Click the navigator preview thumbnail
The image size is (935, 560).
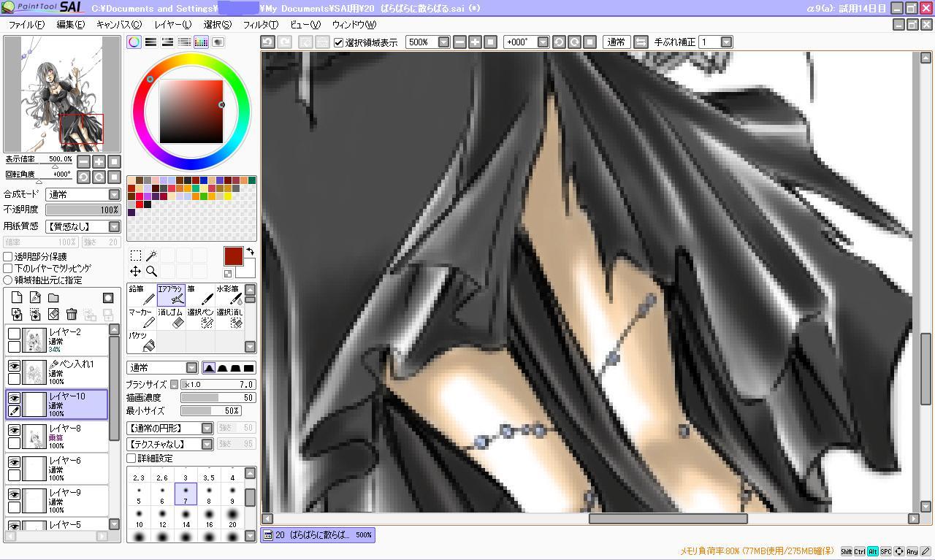(x=62, y=93)
